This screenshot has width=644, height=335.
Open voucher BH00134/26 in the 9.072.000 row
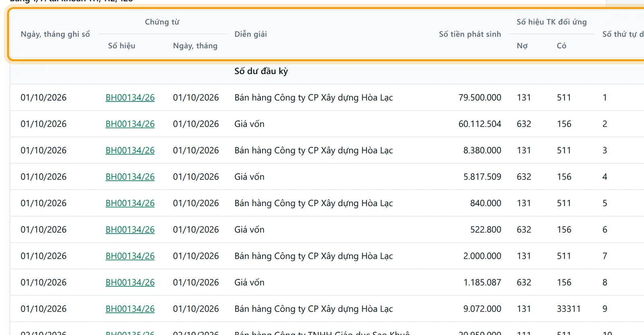pyautogui.click(x=130, y=309)
